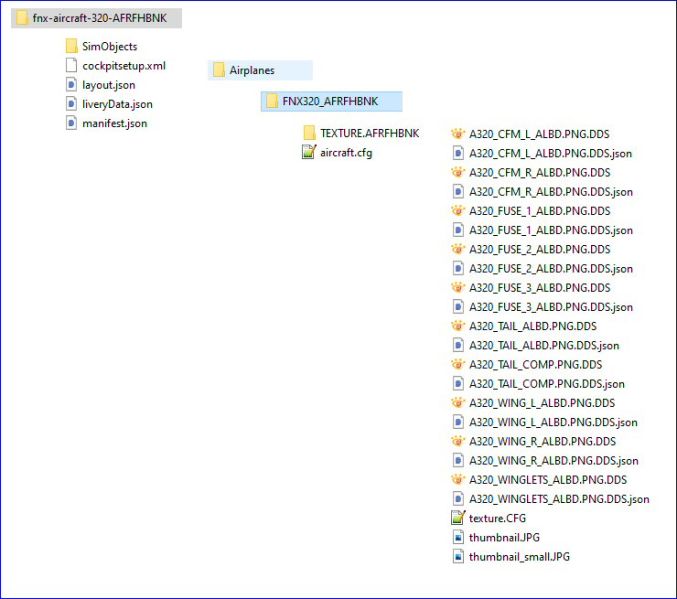Screen dimensions: 677x599
Task: Click the layout.json file icon
Action: tap(71, 85)
